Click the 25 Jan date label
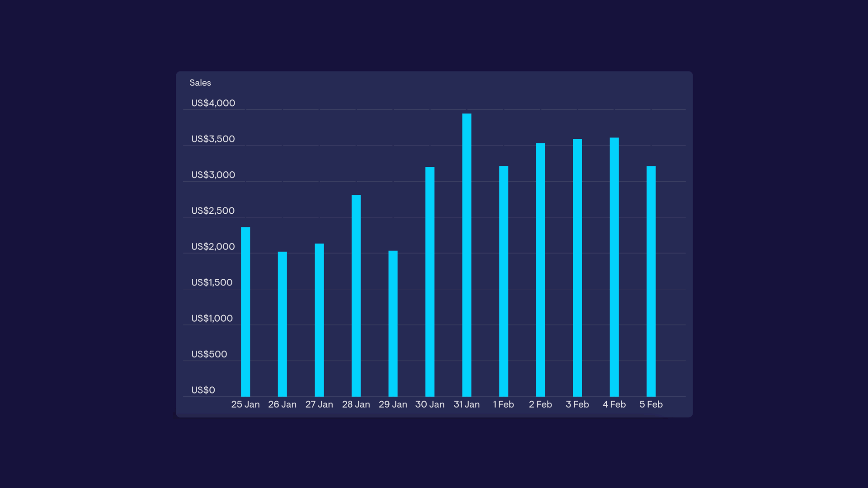The height and width of the screenshot is (488, 868). pyautogui.click(x=245, y=404)
